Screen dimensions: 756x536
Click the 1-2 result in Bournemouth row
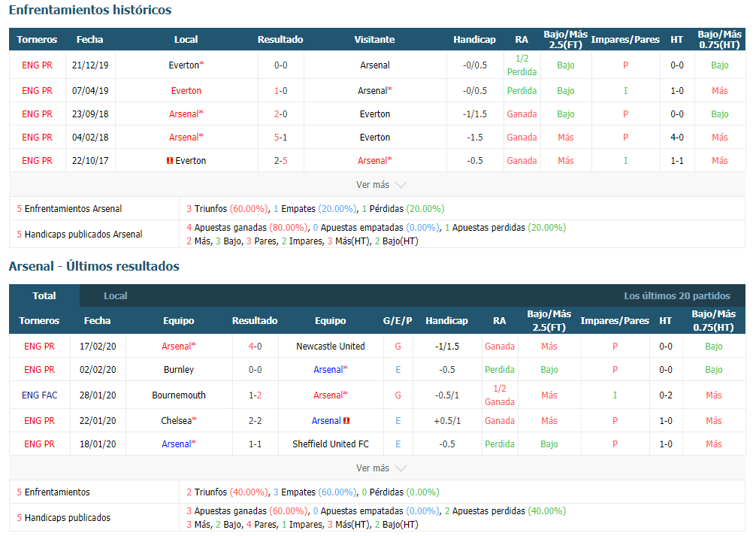[x=255, y=395]
